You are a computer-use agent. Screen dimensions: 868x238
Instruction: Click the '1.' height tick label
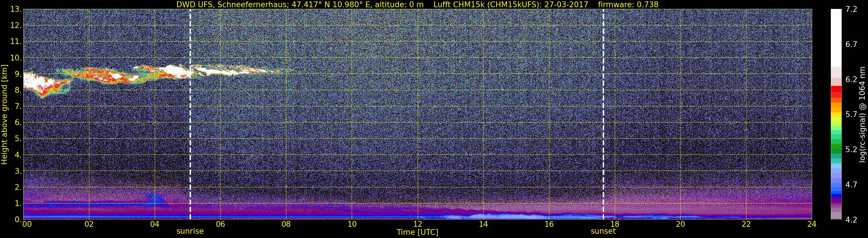pyautogui.click(x=18, y=204)
